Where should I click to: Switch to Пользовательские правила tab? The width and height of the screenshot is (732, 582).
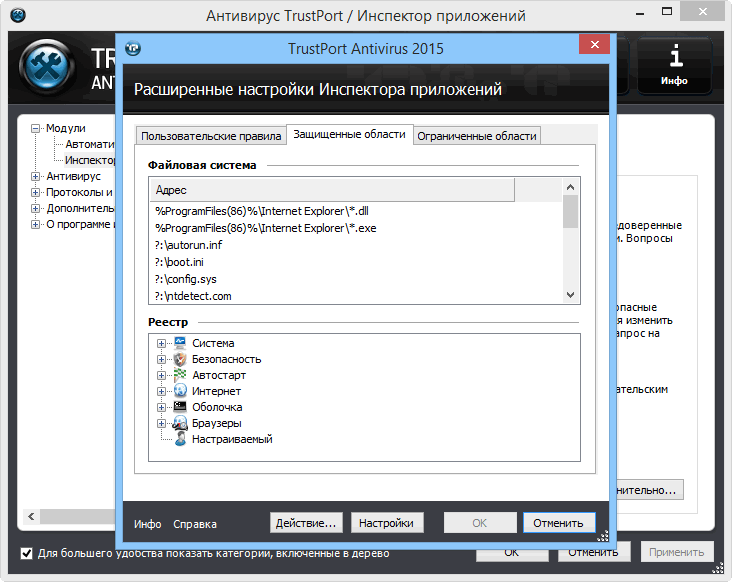coord(211,136)
